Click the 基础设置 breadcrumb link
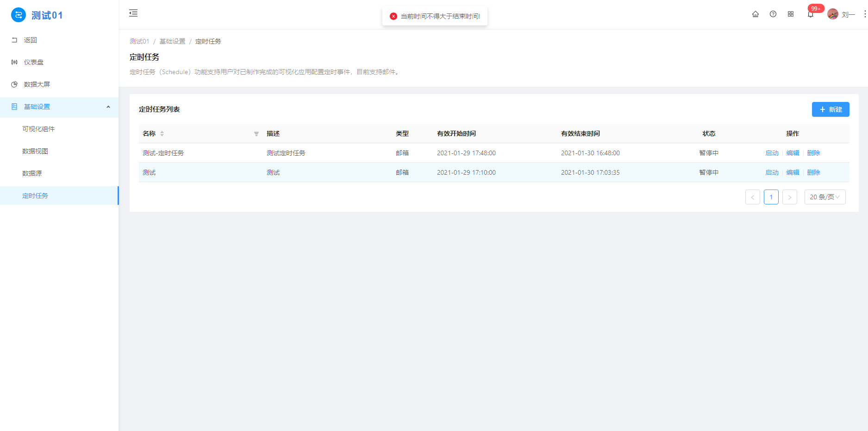This screenshot has height=431, width=868. pos(172,41)
